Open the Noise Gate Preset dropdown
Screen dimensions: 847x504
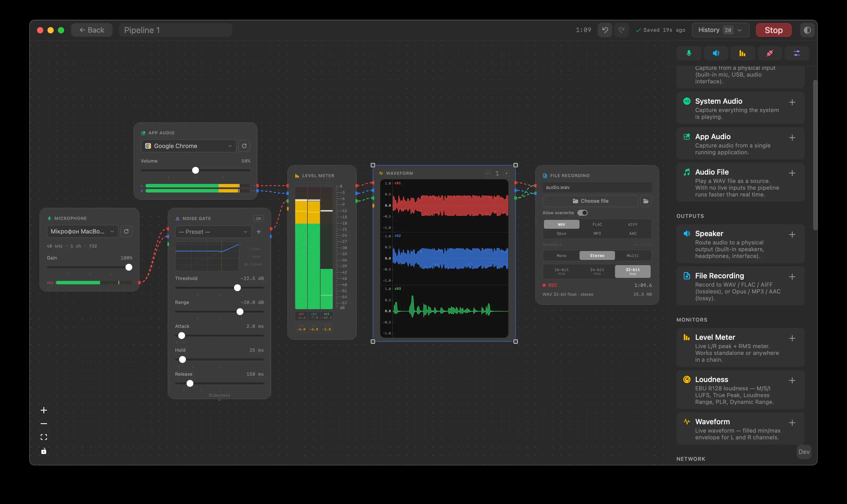pyautogui.click(x=213, y=232)
